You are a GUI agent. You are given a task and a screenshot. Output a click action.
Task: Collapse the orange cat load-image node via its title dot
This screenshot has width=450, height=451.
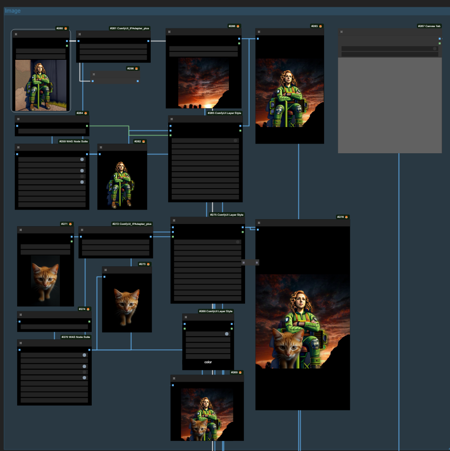(21, 230)
